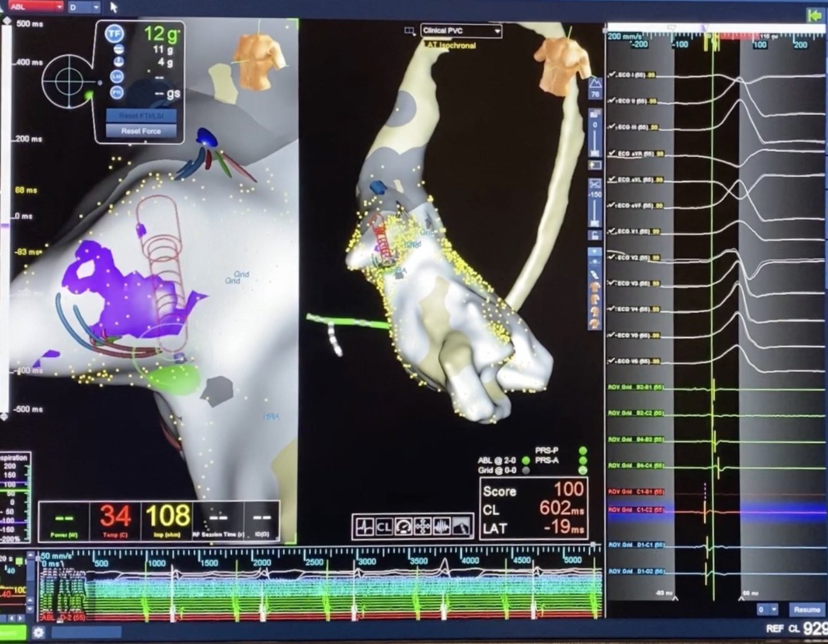Uncheck the ECG aVL channel checkbox
The width and height of the screenshot is (828, 644).
pos(611,179)
